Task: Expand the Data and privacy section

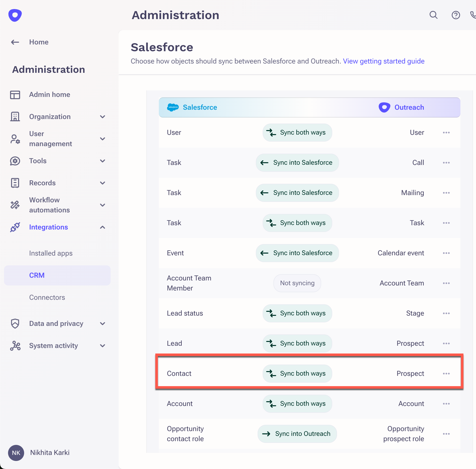Action: [x=103, y=324]
